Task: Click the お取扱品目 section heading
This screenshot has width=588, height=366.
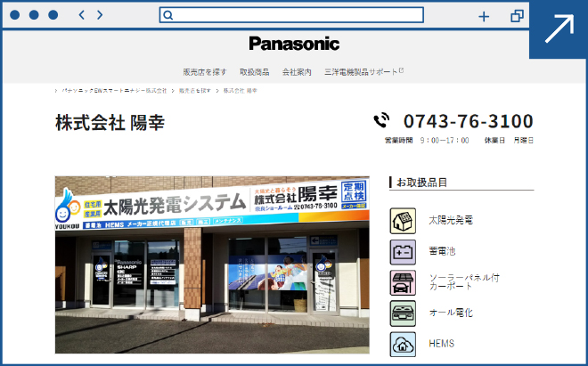Action: click(x=422, y=183)
